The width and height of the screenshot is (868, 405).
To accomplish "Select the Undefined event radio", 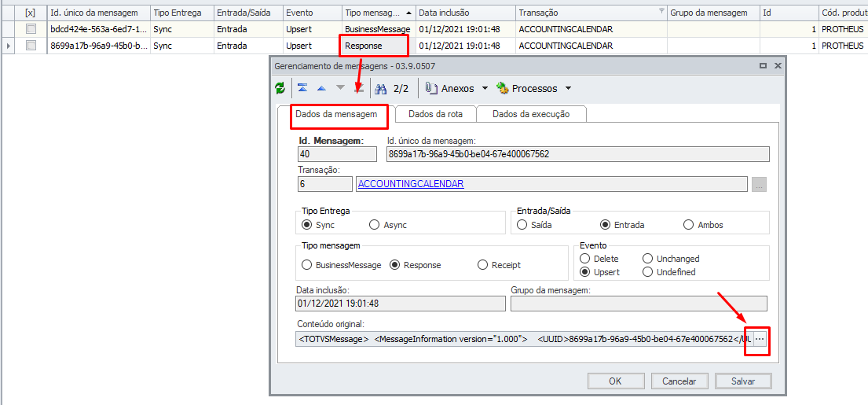I will pos(647,272).
